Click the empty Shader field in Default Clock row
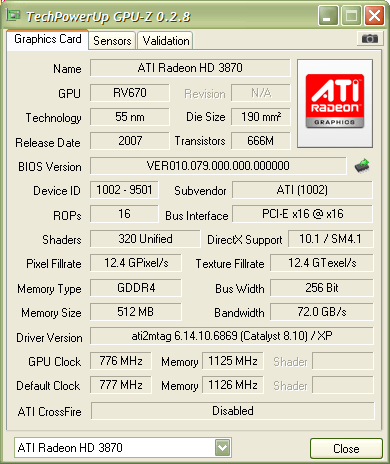390x464 pixels. coord(343,385)
